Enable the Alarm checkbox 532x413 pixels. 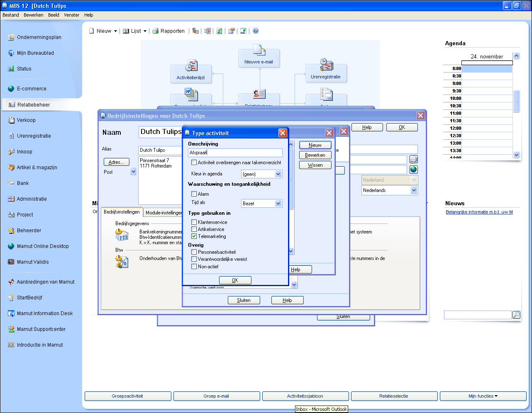tap(194, 194)
